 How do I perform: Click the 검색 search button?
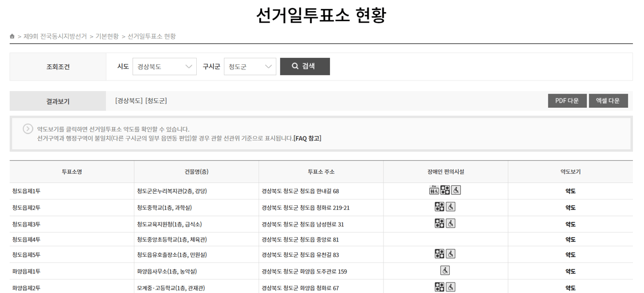click(x=305, y=66)
